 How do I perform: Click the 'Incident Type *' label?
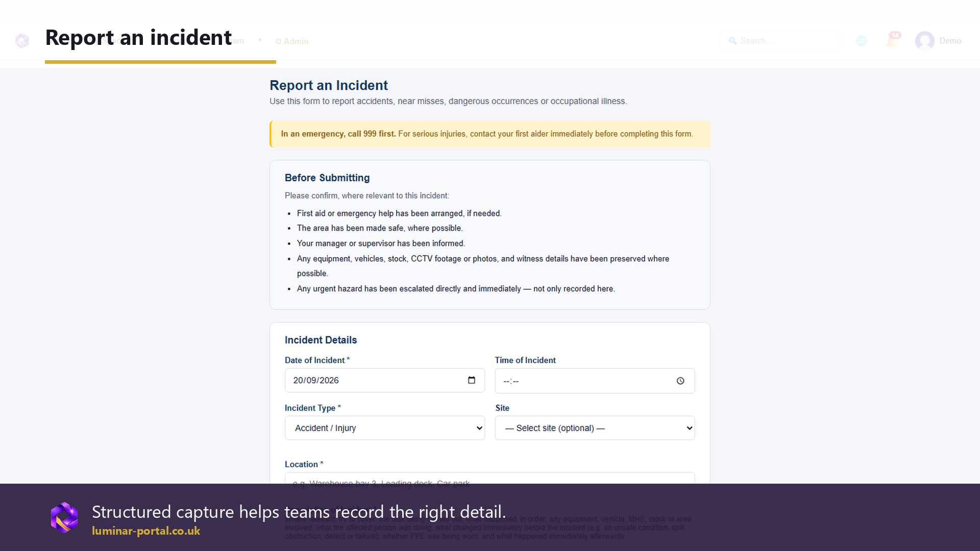(x=312, y=408)
